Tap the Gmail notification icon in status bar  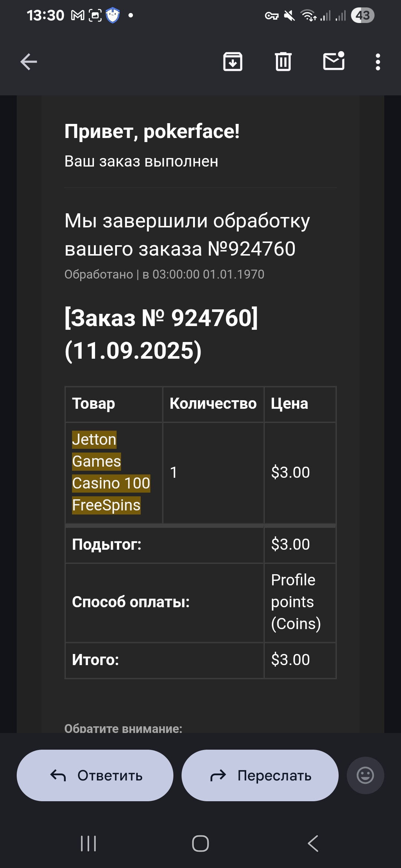(x=78, y=16)
